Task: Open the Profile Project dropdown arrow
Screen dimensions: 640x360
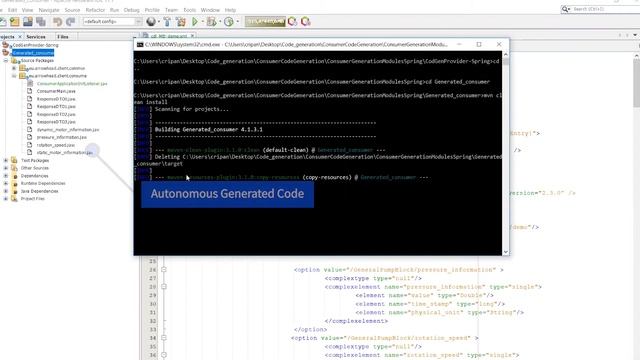Action: pos(237,22)
